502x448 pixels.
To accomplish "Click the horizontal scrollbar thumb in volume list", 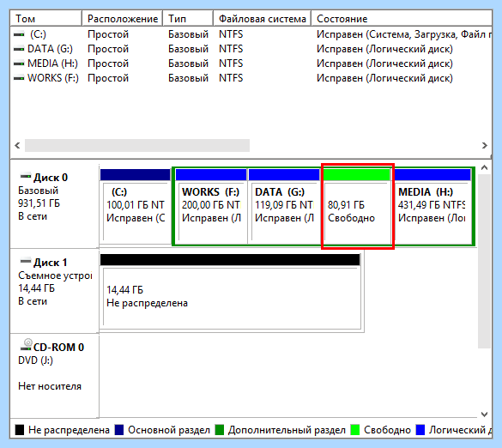I will pos(137,145).
